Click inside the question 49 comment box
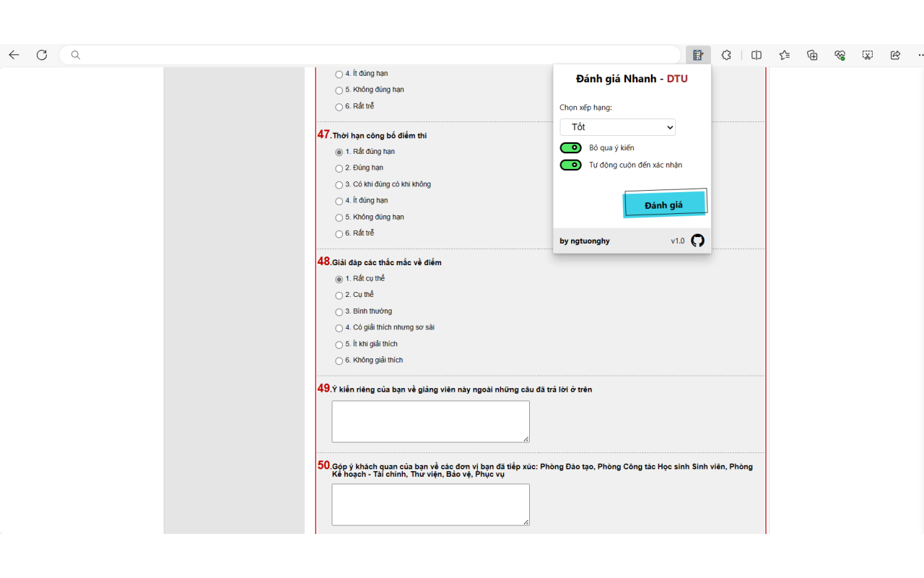The height and width of the screenshot is (578, 924). click(430, 421)
